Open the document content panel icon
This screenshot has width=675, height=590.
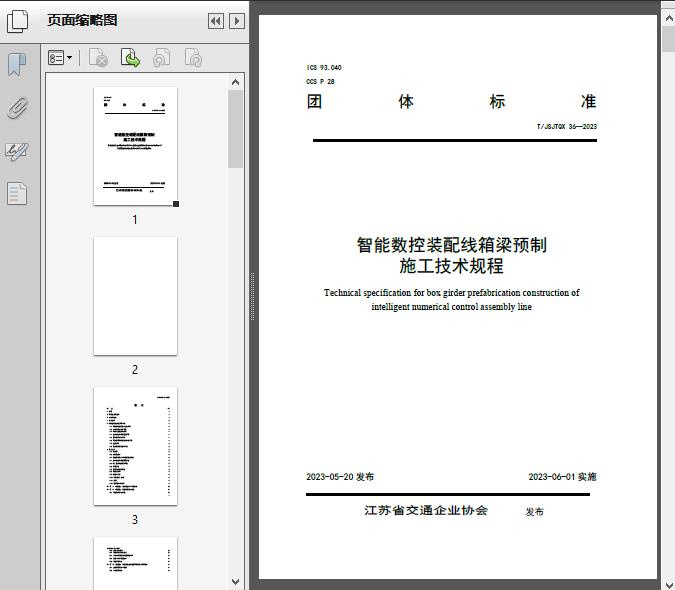pyautogui.click(x=17, y=193)
